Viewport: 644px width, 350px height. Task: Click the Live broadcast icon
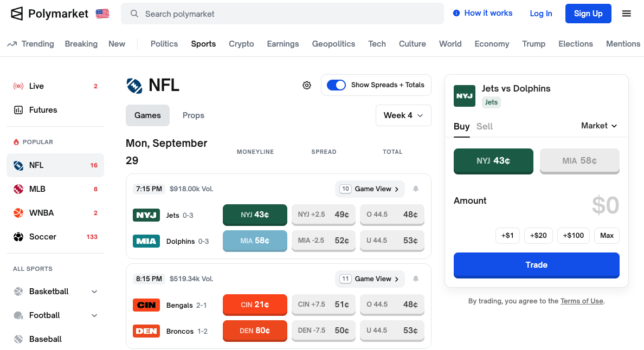[x=18, y=86]
